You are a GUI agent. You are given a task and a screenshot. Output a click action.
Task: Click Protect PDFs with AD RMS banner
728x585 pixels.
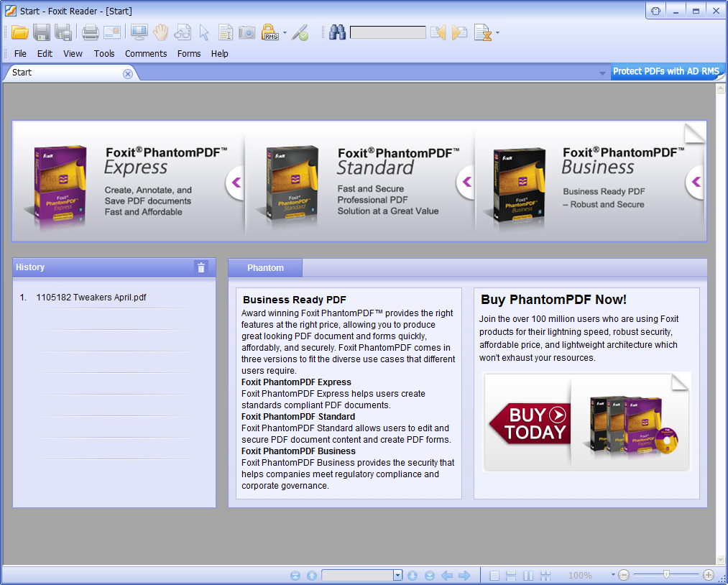pyautogui.click(x=666, y=71)
